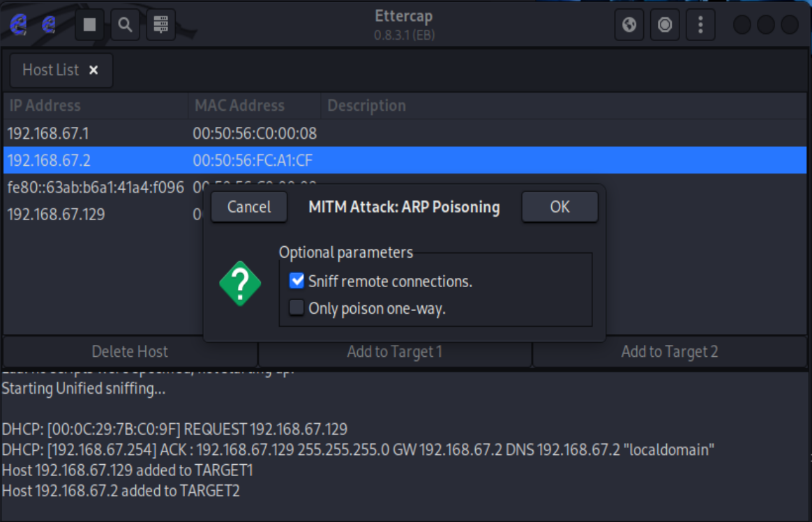Image resolution: width=812 pixels, height=522 pixels.
Task: Open the Ettercap three-dot menu
Action: coord(700,25)
